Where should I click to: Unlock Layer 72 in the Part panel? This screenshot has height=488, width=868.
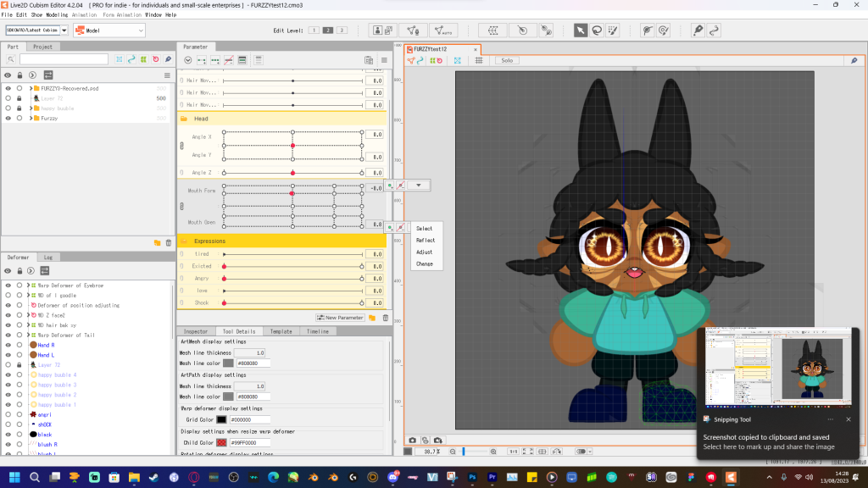point(19,98)
